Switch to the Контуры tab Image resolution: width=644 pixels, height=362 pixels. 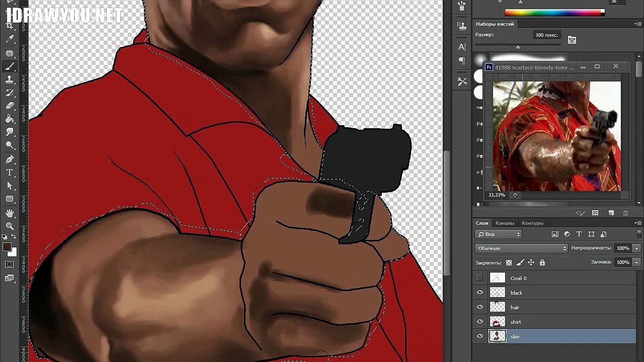532,223
